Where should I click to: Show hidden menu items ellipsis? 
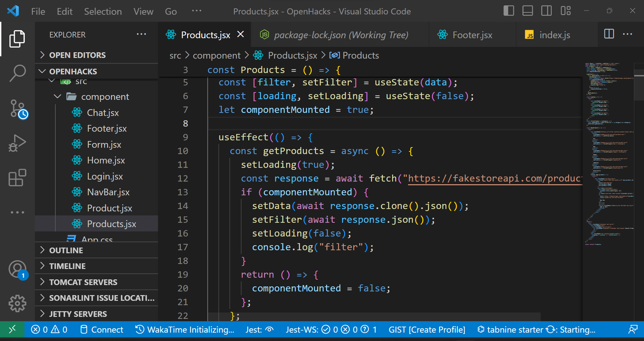[x=197, y=11]
